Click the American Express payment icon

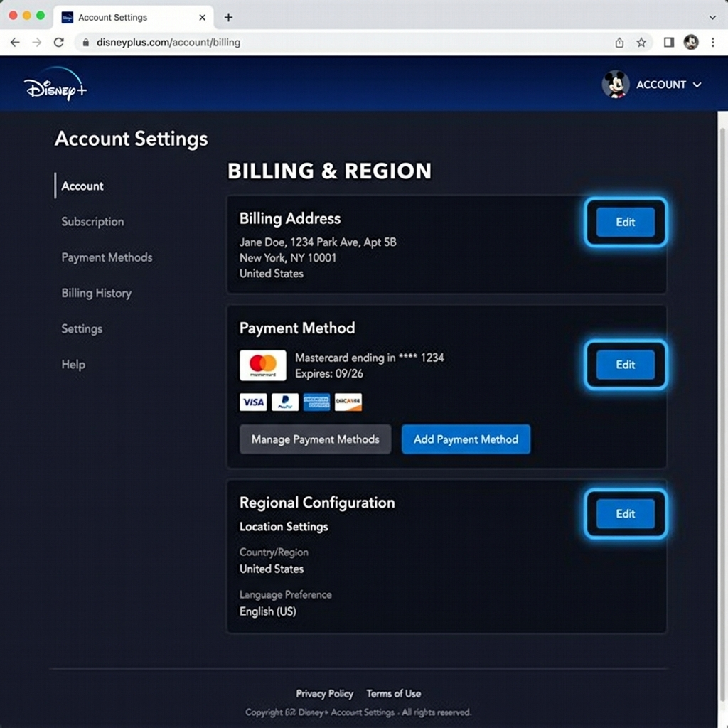[316, 402]
